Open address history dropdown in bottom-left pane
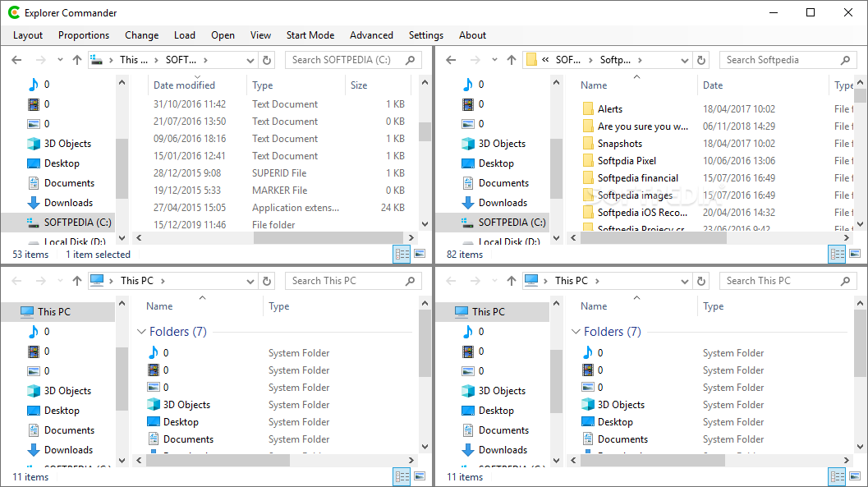The height and width of the screenshot is (487, 868). click(x=250, y=281)
